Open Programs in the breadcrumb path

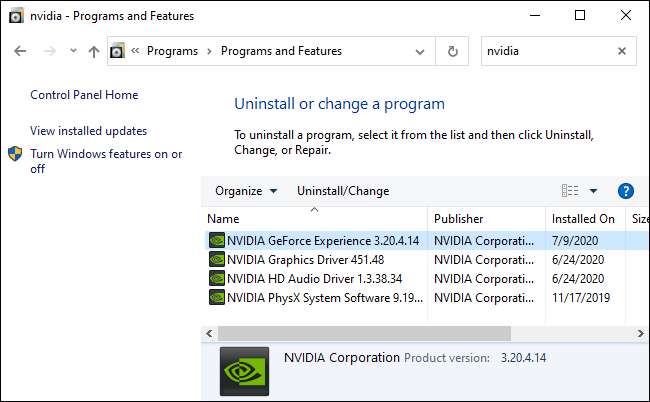tap(172, 51)
